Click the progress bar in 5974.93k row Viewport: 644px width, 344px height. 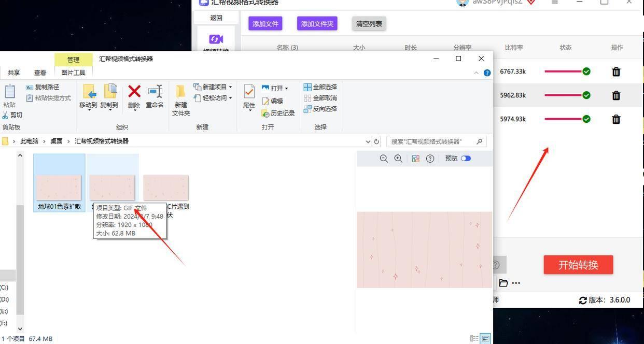pyautogui.click(x=563, y=119)
